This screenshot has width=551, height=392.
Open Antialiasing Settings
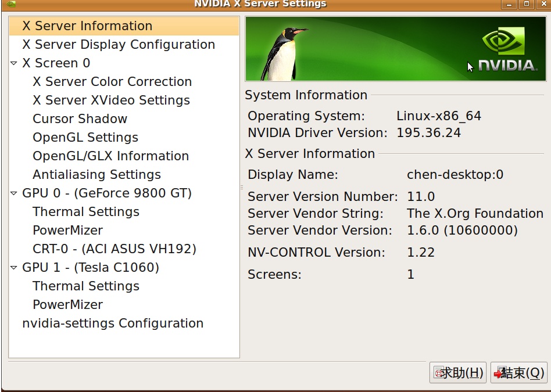(x=96, y=175)
